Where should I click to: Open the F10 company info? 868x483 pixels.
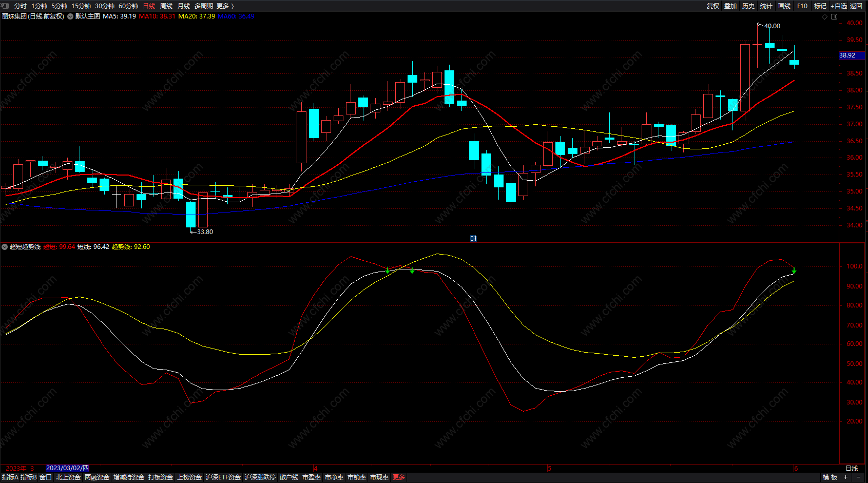(802, 6)
